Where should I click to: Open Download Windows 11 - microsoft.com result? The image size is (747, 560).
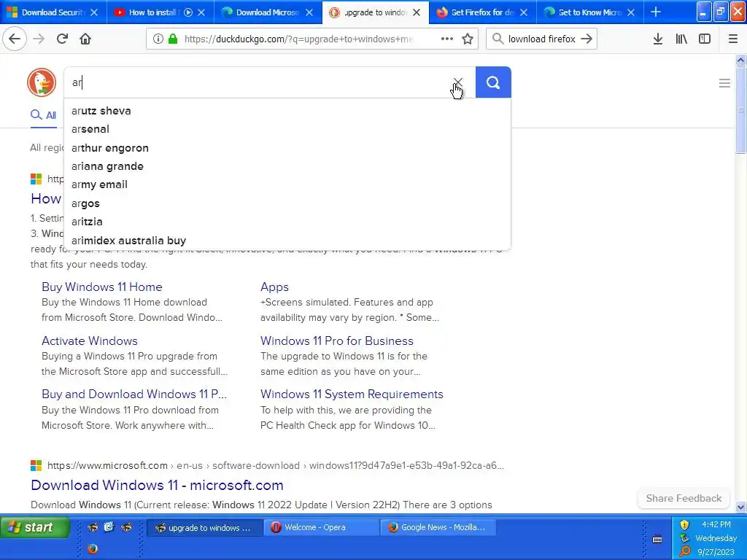(158, 485)
